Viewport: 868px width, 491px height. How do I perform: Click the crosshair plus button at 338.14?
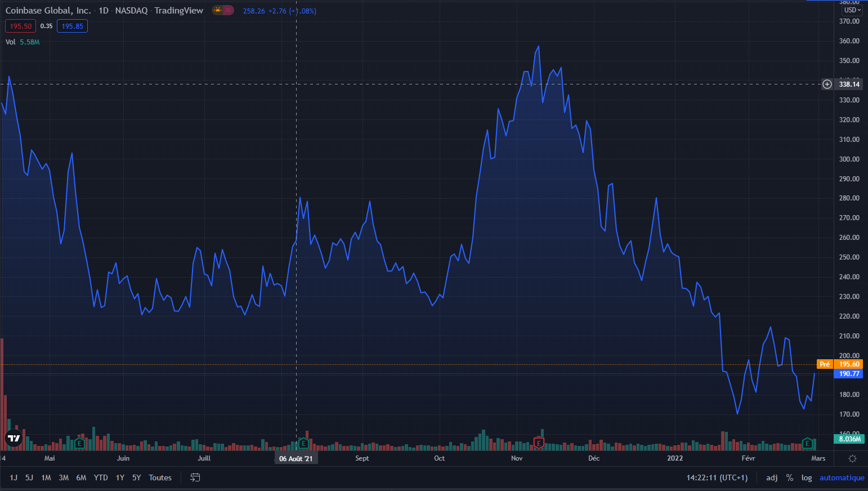point(827,84)
